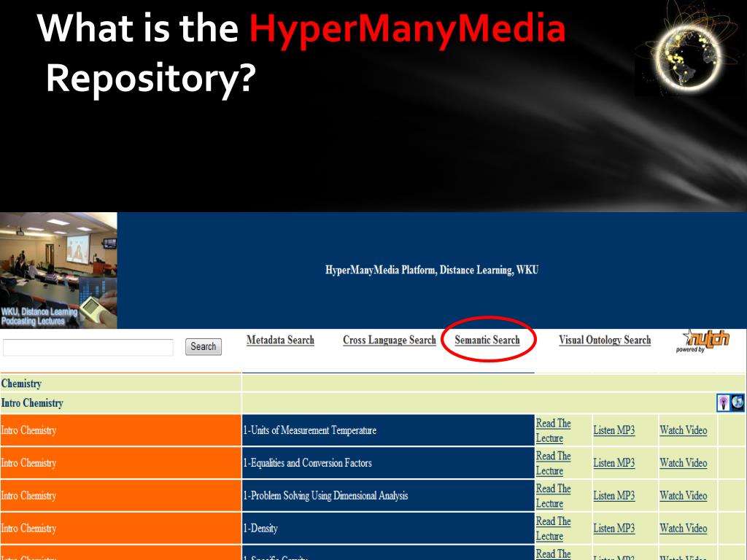The width and height of the screenshot is (747, 560).
Task: Listen MP3 for Units of Measurement Temperature
Action: pyautogui.click(x=614, y=430)
